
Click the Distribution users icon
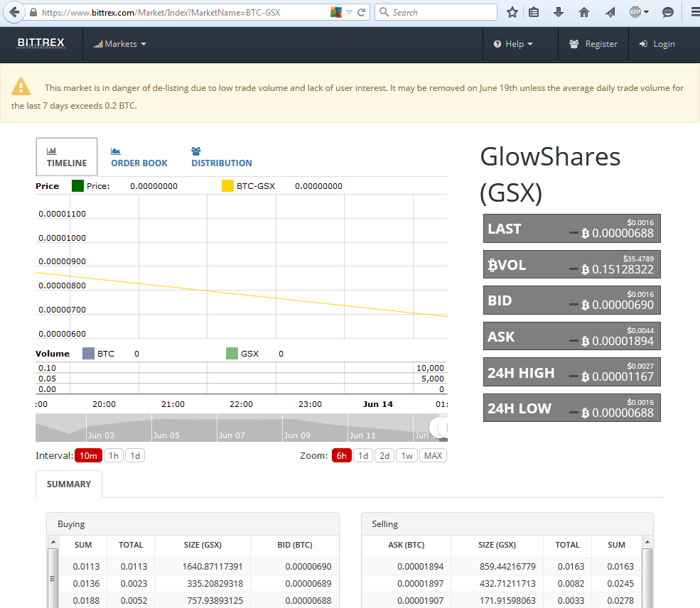[196, 151]
